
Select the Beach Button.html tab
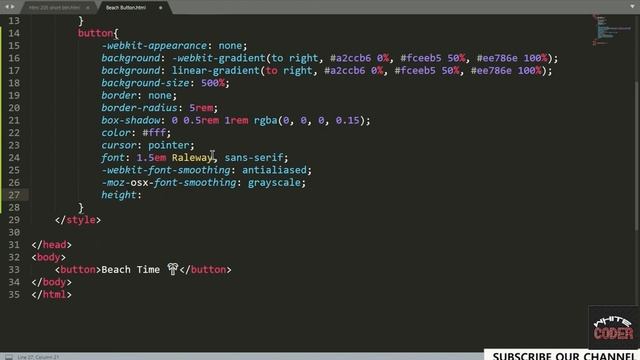tap(126, 7)
